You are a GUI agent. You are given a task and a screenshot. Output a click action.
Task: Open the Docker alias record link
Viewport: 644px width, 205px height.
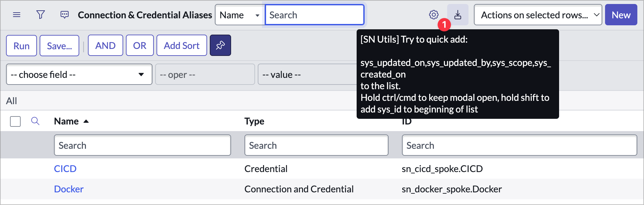tap(69, 189)
